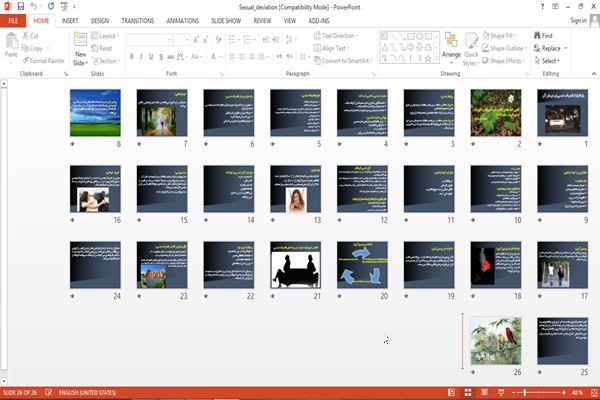Toggle Bold formatting
600x400 pixels.
(x=131, y=57)
